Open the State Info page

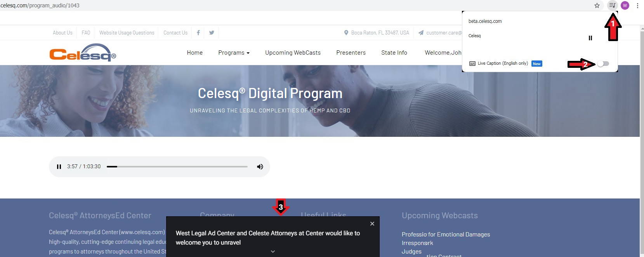point(394,53)
